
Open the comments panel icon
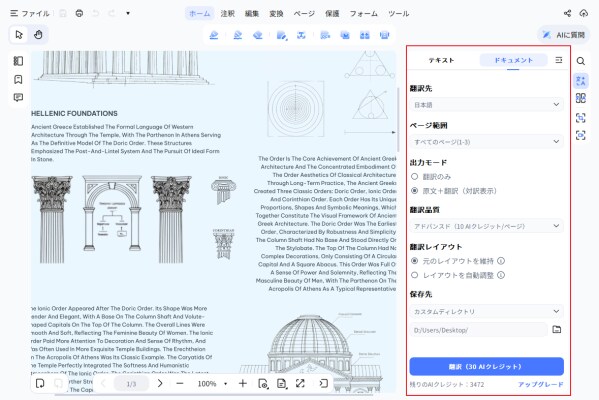pos(18,97)
